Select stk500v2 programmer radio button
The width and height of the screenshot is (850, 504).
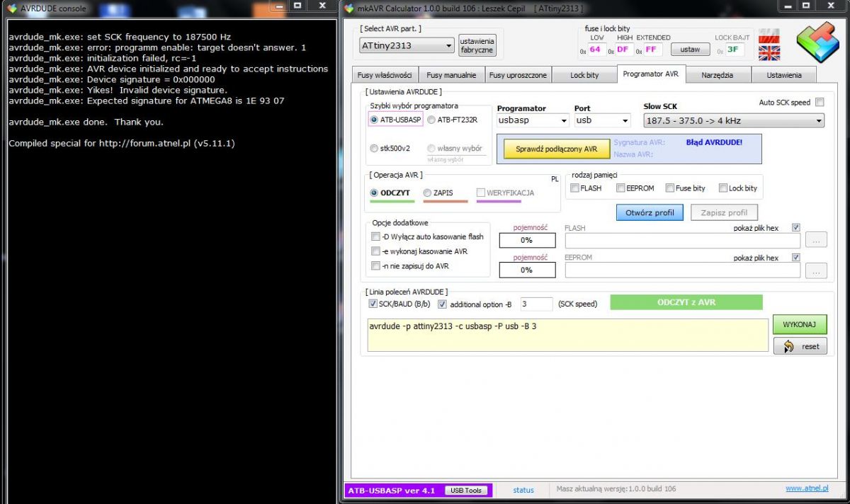[x=374, y=149]
